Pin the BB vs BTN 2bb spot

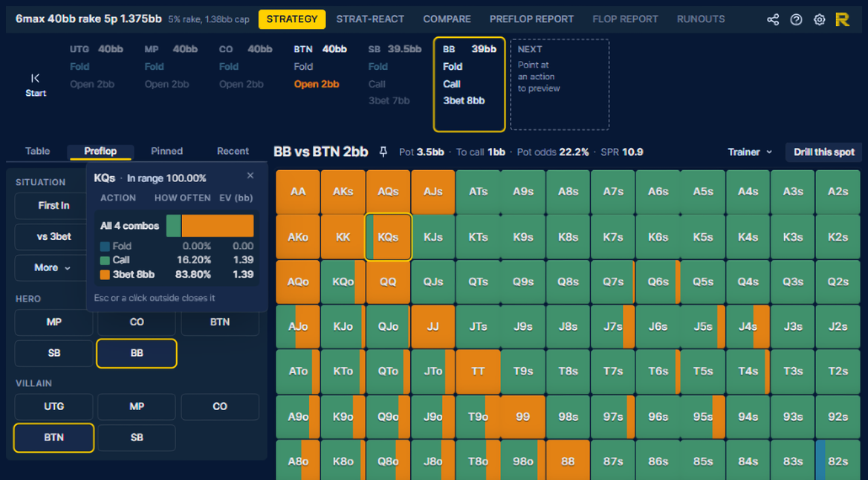tap(383, 152)
